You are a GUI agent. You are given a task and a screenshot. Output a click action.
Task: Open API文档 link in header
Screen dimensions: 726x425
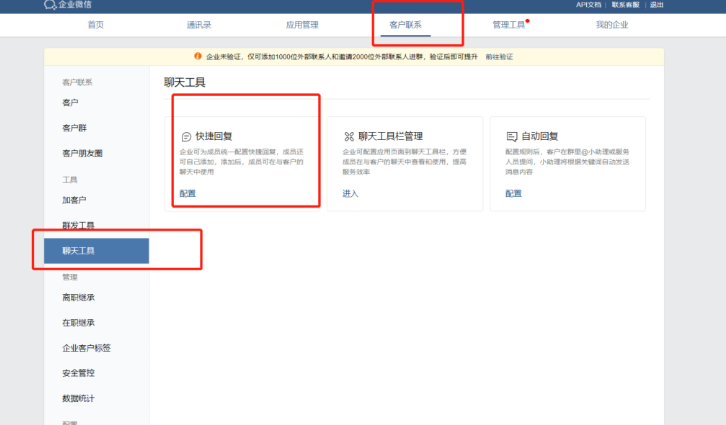click(x=589, y=5)
